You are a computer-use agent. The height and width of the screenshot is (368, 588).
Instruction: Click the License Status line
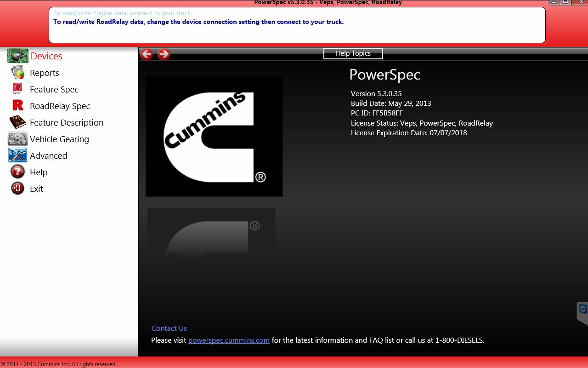click(422, 123)
